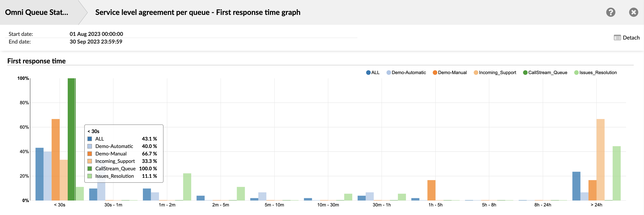Viewport: 644px width, 215px height.
Task: Toggle Issues_Resolution legend dot
Action: (576, 73)
